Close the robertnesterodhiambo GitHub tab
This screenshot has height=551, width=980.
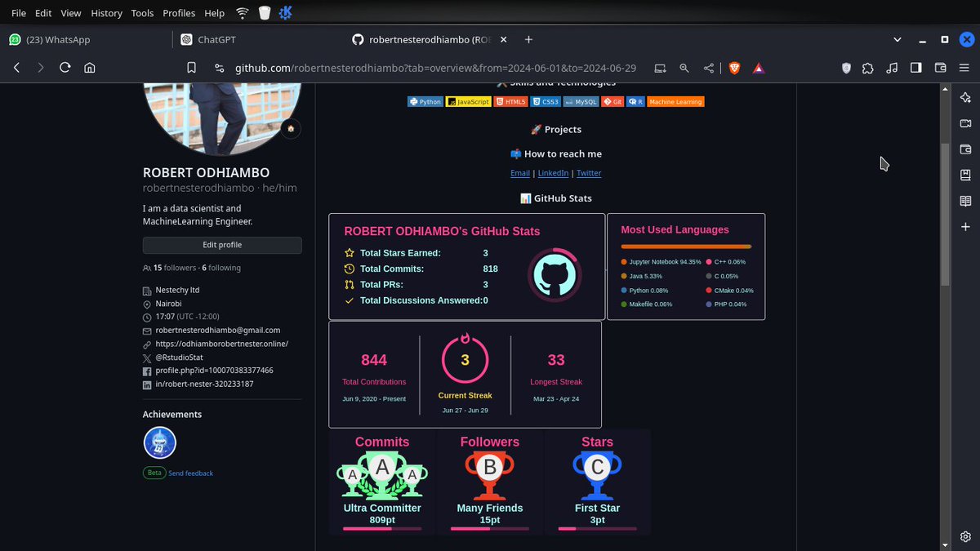pos(503,39)
